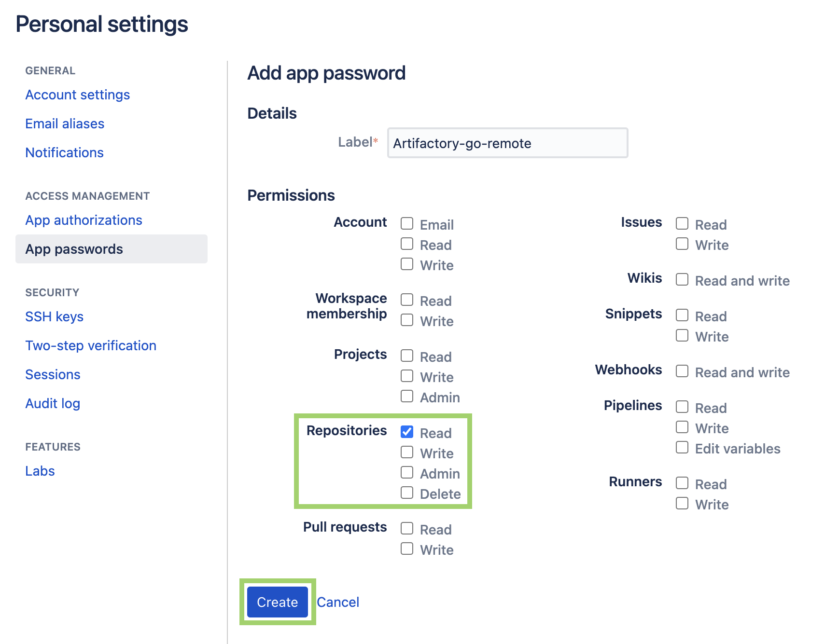This screenshot has height=644, width=825.
Task: Enable Workspace membership Read access
Action: click(x=407, y=300)
